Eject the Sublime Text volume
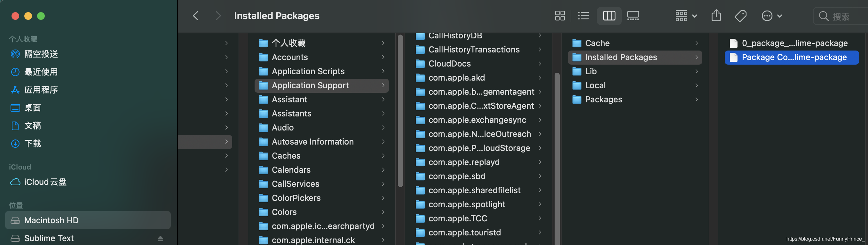868x245 pixels. pyautogui.click(x=161, y=238)
